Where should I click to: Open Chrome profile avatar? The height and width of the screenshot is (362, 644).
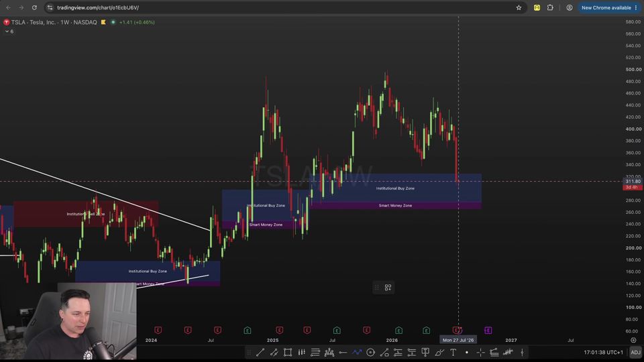570,7
